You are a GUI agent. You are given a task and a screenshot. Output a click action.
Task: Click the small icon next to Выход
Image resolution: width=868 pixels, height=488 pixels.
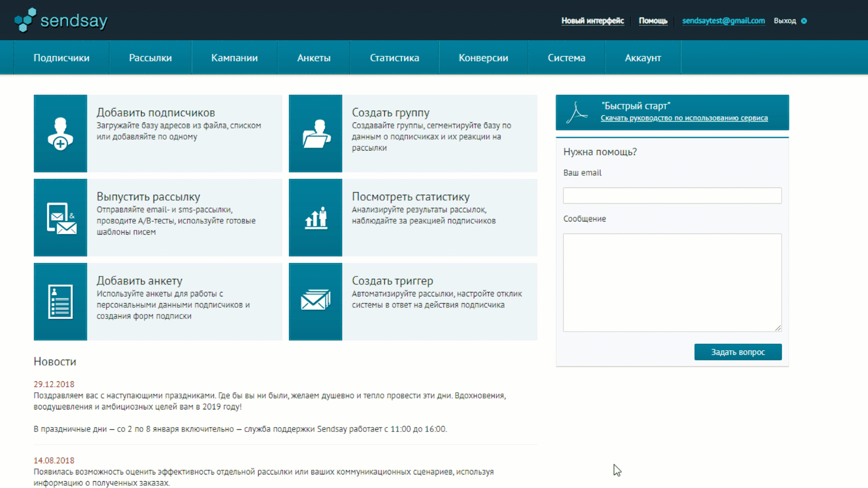pos(804,21)
